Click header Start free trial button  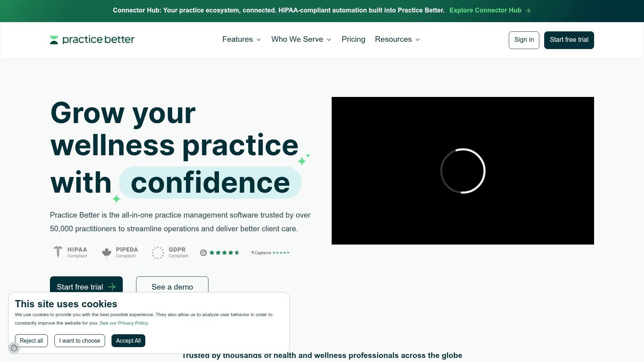tap(569, 40)
